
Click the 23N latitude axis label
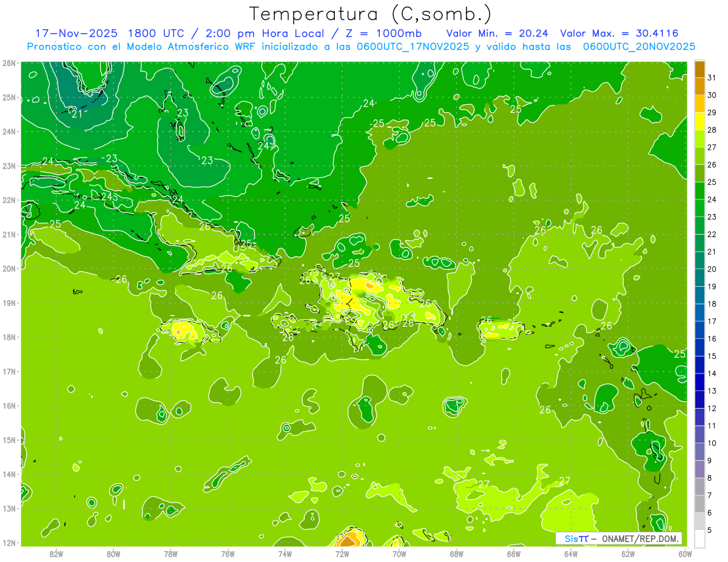(x=10, y=166)
